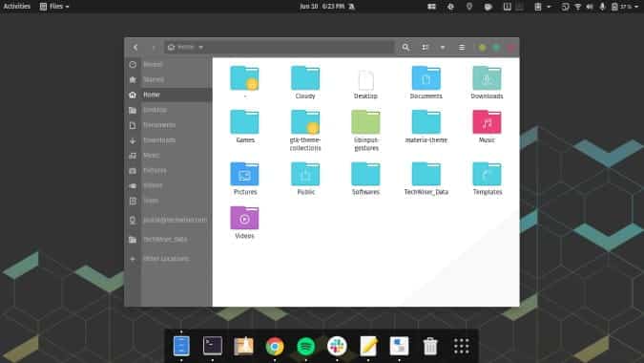
Task: Select the Desktop file icon in main view
Action: coord(365,84)
